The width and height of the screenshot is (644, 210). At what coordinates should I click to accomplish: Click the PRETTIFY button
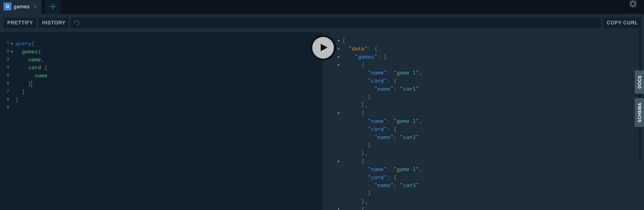click(20, 23)
